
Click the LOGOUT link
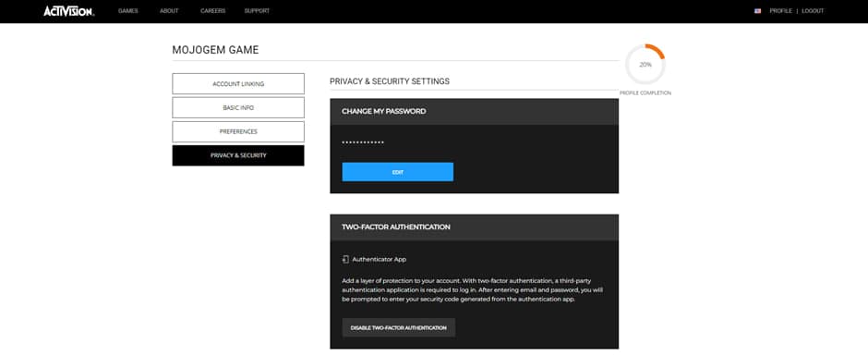click(x=813, y=11)
